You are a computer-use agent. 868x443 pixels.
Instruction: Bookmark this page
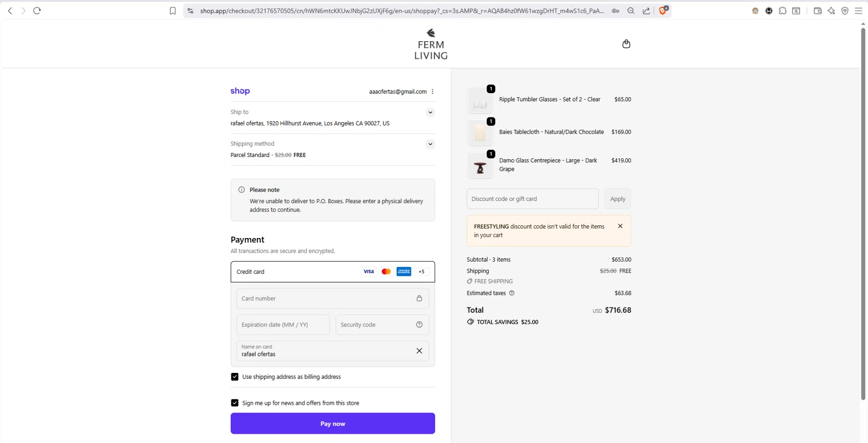tap(172, 10)
